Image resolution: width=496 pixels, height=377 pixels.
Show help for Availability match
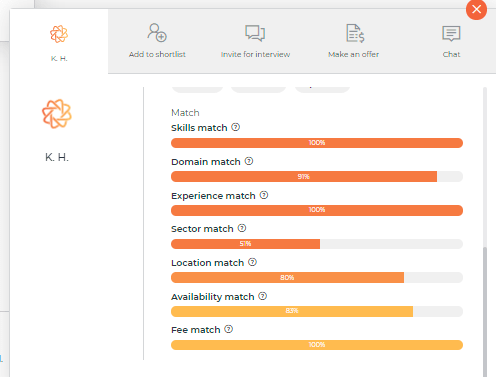(263, 296)
